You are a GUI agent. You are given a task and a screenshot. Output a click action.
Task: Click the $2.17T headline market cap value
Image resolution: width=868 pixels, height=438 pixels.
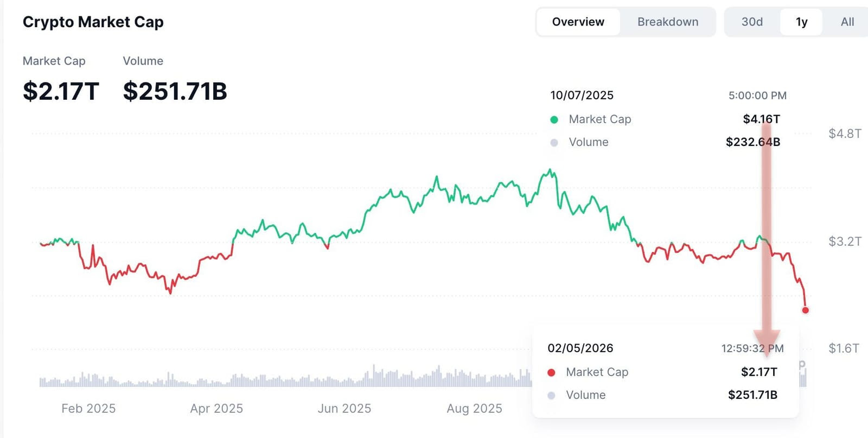coord(61,91)
